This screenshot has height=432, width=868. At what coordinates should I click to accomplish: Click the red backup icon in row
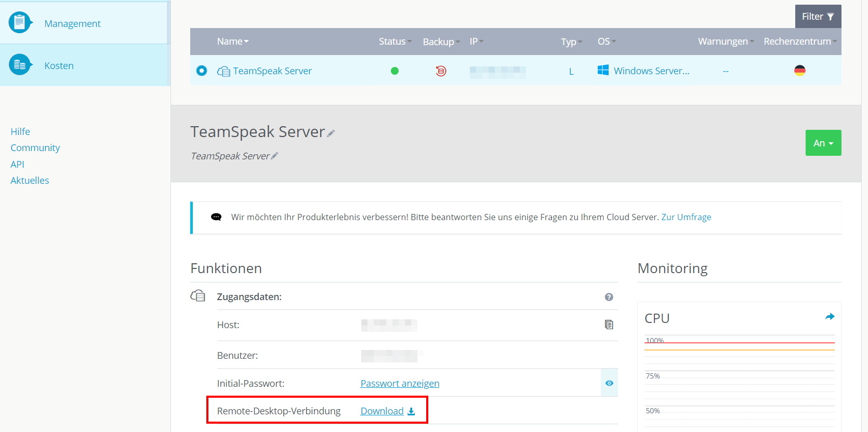[x=441, y=71]
